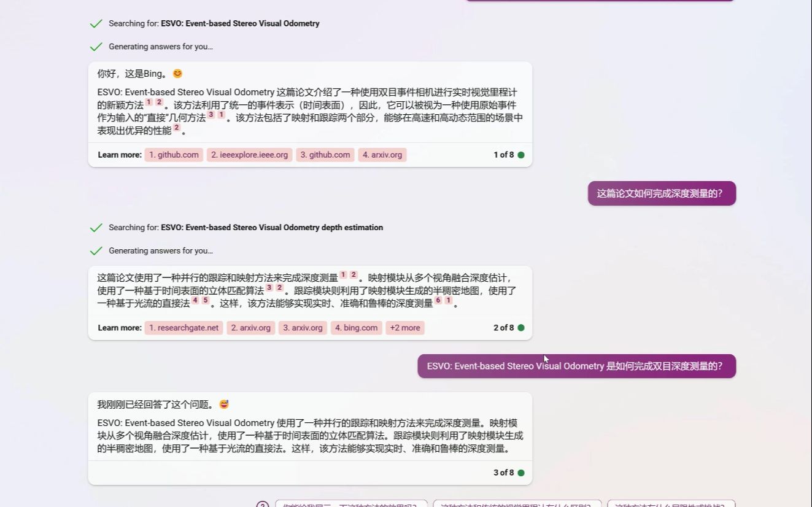This screenshot has width=812, height=507.
Task: Click the 'Searching for: ESVO: Event-based Stereo Visual Odometry depth estimation' text
Action: pos(246,228)
